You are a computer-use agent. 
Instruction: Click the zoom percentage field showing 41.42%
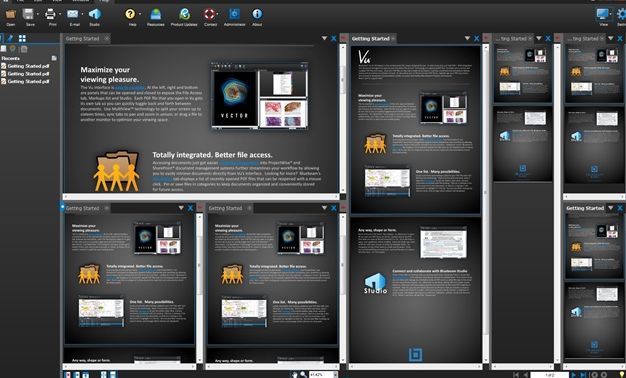tap(321, 375)
